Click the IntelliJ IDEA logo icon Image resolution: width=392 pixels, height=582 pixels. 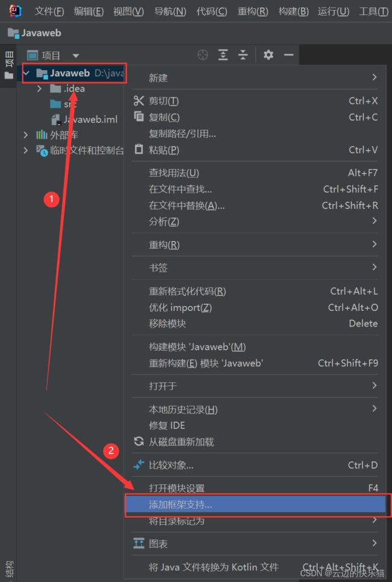point(15,11)
